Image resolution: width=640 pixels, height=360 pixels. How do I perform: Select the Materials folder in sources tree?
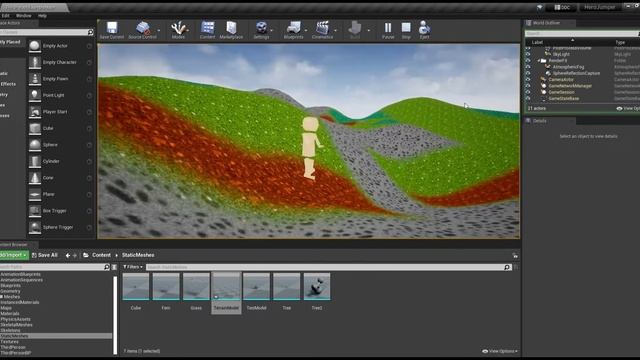(10, 314)
